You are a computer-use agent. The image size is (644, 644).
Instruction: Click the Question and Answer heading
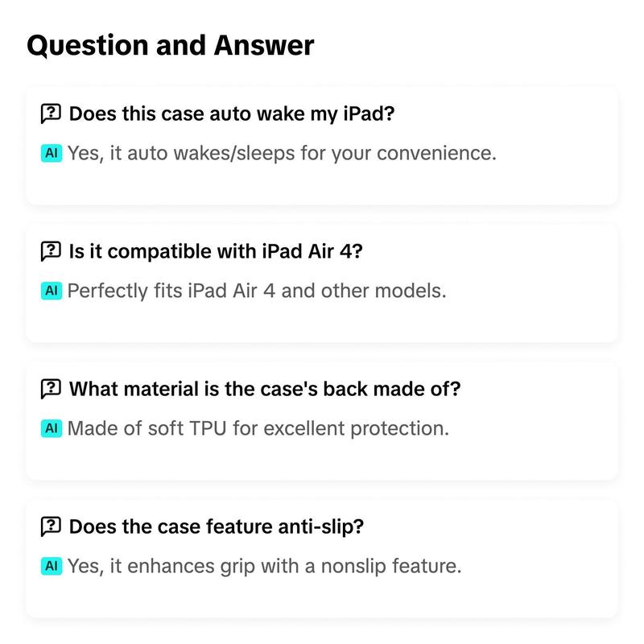170,45
